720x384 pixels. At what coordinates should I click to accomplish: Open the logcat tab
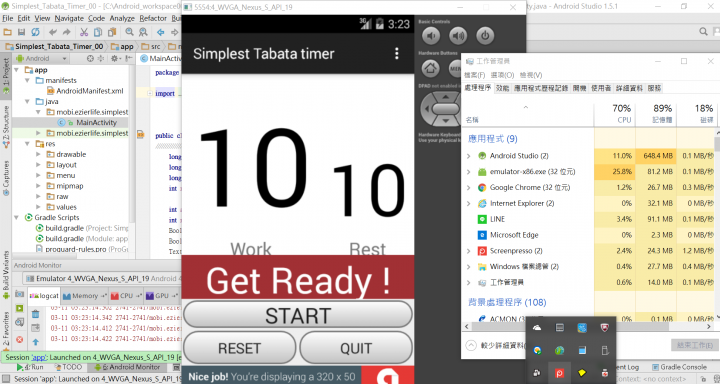click(44, 296)
